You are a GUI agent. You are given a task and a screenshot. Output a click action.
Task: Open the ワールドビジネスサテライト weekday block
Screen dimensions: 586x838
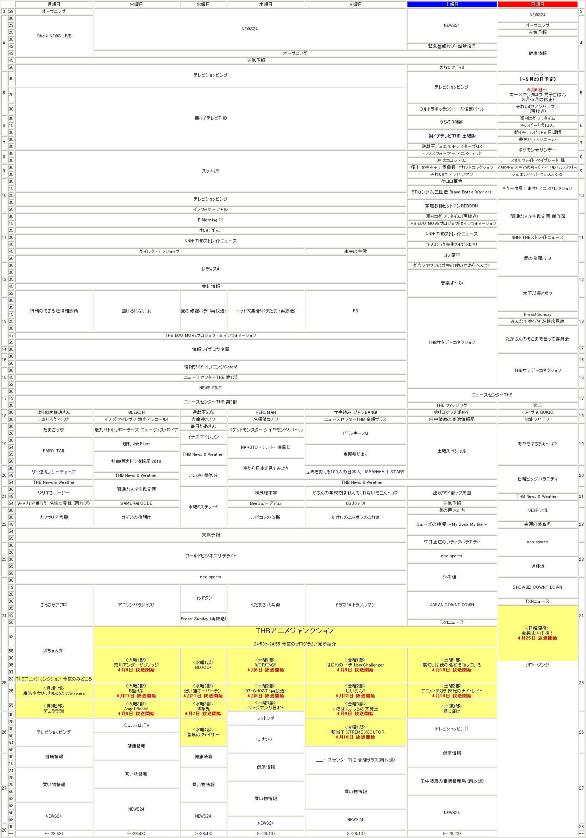(211, 556)
